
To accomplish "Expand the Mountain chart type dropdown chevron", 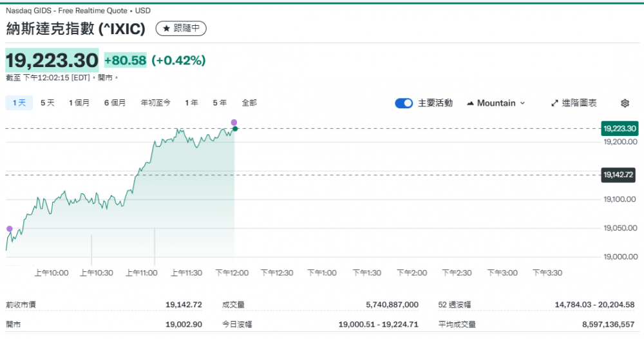I will point(522,103).
